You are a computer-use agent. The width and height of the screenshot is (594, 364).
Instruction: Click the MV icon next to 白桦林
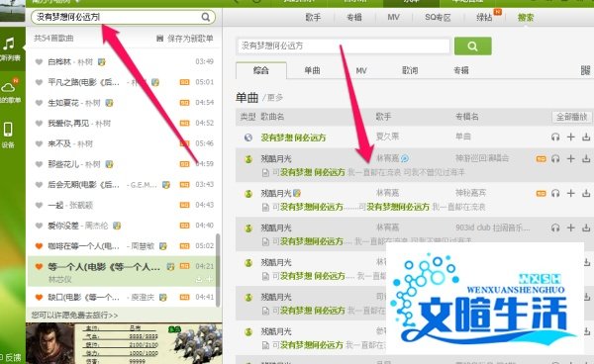point(102,61)
